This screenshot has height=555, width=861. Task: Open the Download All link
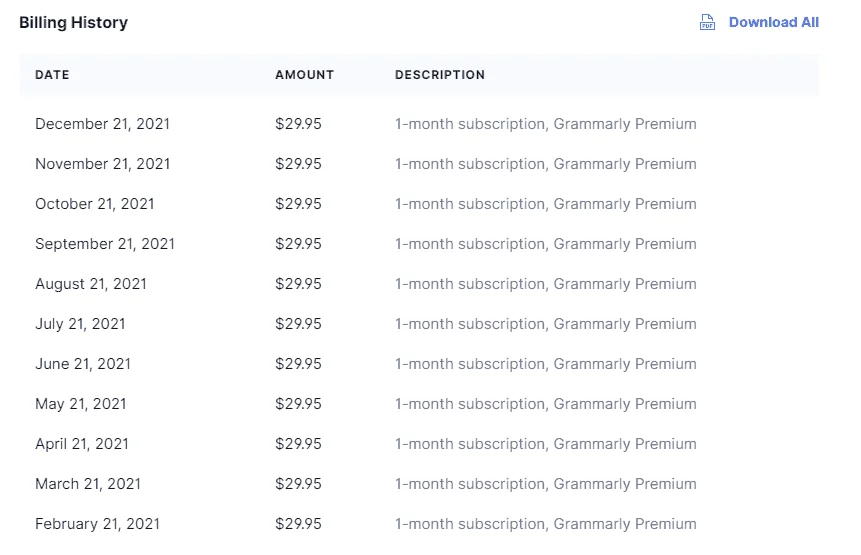tap(774, 23)
